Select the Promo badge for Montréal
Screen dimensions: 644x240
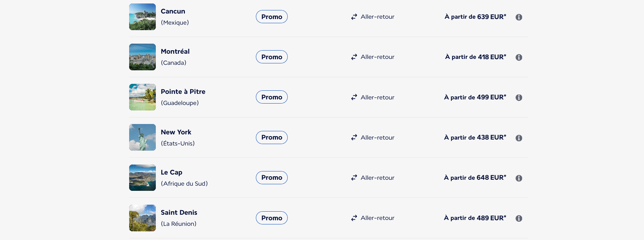(272, 57)
